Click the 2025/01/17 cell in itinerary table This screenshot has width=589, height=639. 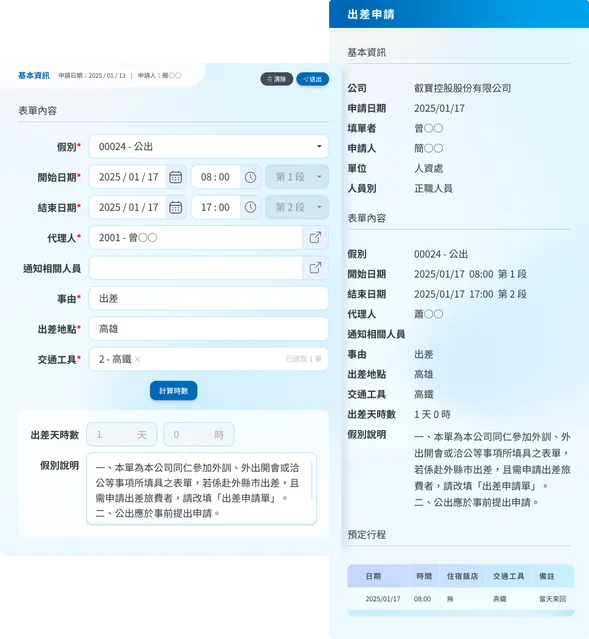[383, 599]
